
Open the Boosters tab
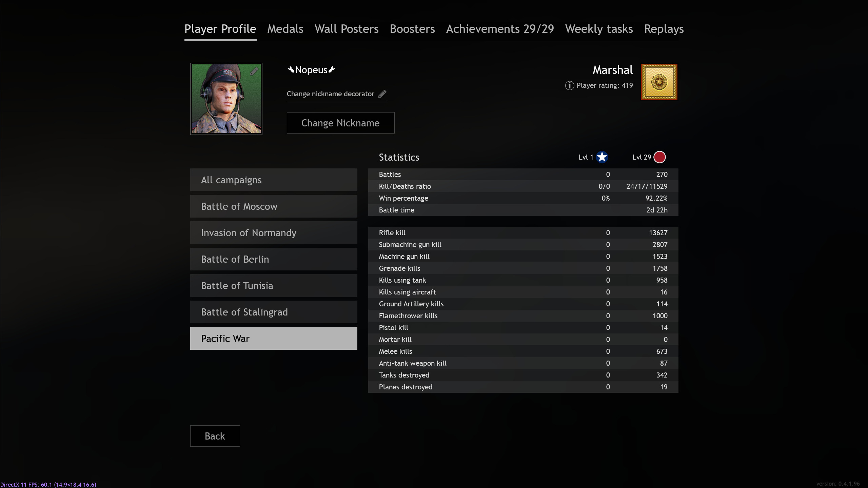412,29
